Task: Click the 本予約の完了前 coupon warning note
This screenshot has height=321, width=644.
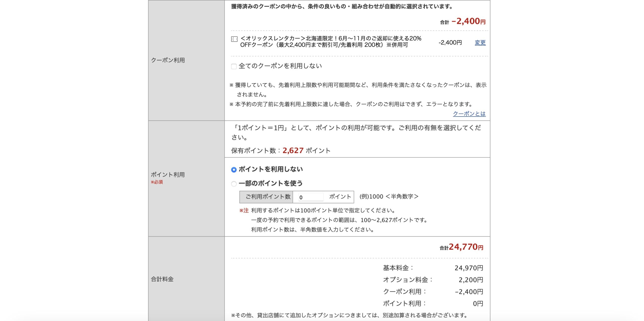Action: [x=351, y=104]
